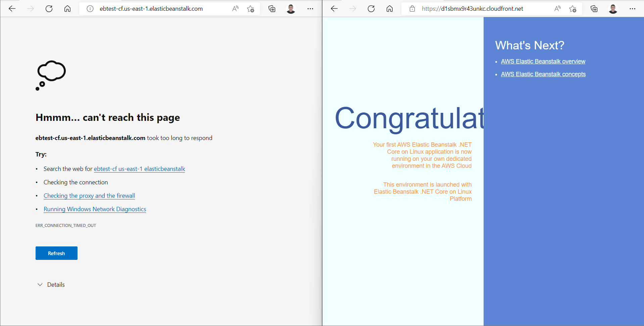Image resolution: width=644 pixels, height=326 pixels.
Task: Click inside the cloudfront.net address bar
Action: pos(472,9)
